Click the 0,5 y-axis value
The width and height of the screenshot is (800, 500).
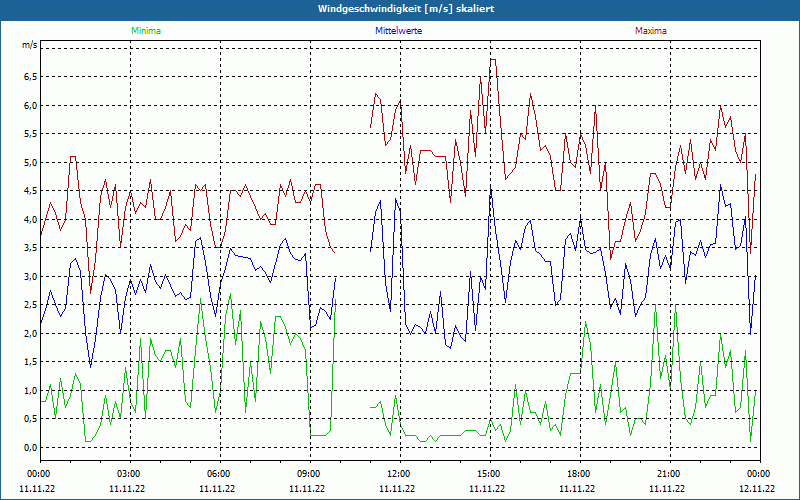(x=30, y=419)
